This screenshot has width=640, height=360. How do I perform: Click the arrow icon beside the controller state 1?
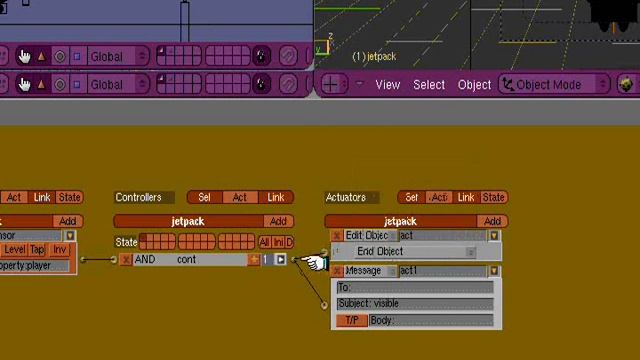pyautogui.click(x=281, y=260)
